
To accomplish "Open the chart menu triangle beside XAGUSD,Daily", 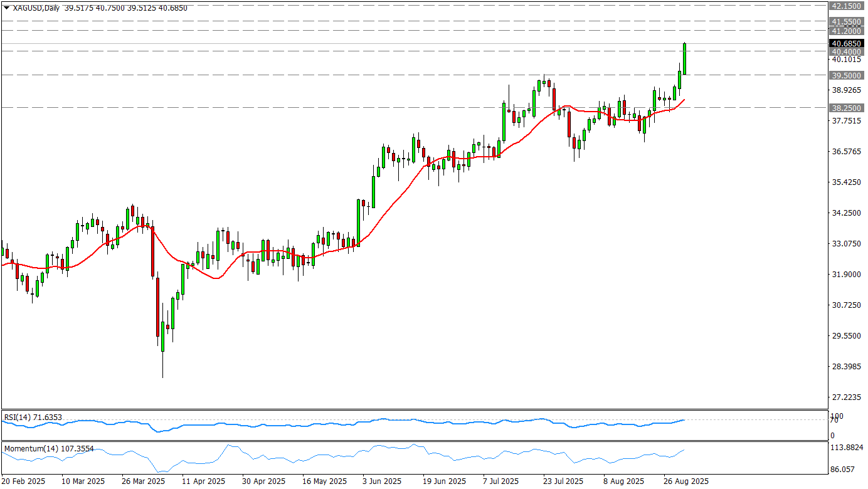I will click(7, 8).
